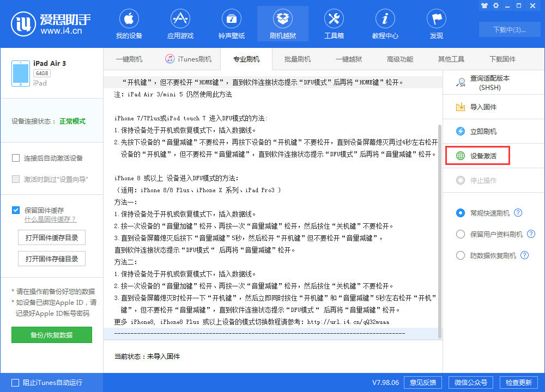Open the 什么是固件缓存 link

pyautogui.click(x=50, y=219)
